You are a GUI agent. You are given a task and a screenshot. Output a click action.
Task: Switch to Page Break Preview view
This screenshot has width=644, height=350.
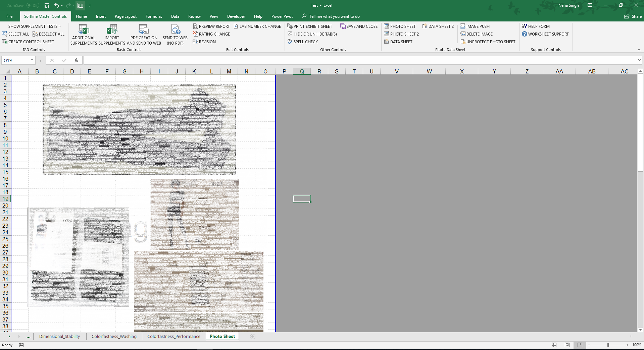coord(580,345)
